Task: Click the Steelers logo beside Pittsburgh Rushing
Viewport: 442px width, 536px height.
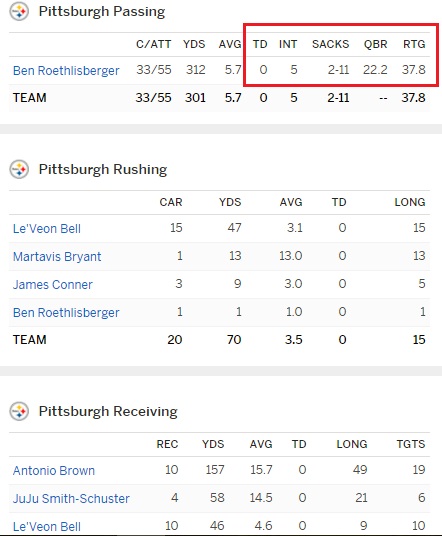Action: pyautogui.click(x=19, y=170)
